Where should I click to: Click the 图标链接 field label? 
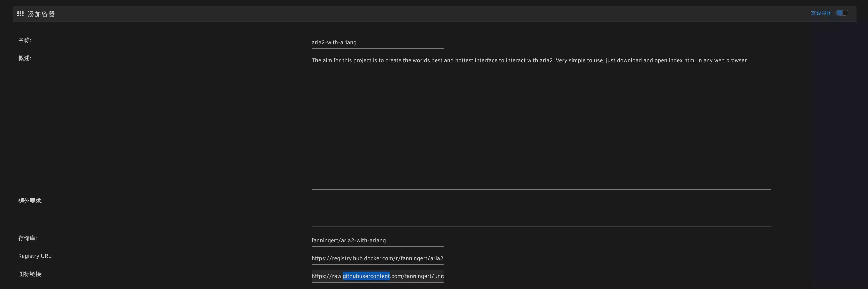(30, 274)
